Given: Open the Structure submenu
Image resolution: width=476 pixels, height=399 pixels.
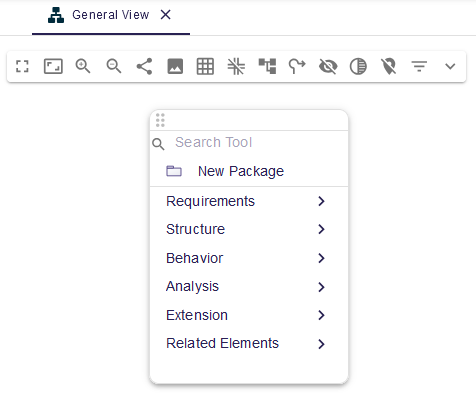Looking at the screenshot, I should pos(249,229).
